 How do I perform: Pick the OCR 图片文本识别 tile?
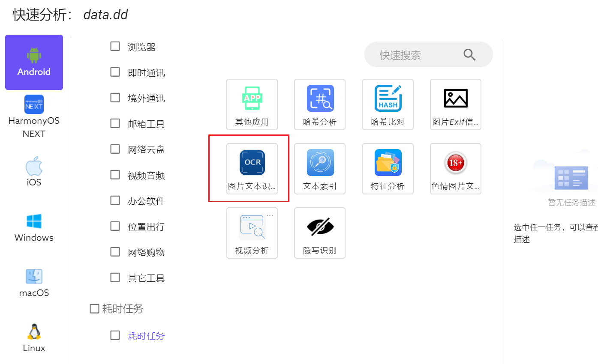pos(252,169)
